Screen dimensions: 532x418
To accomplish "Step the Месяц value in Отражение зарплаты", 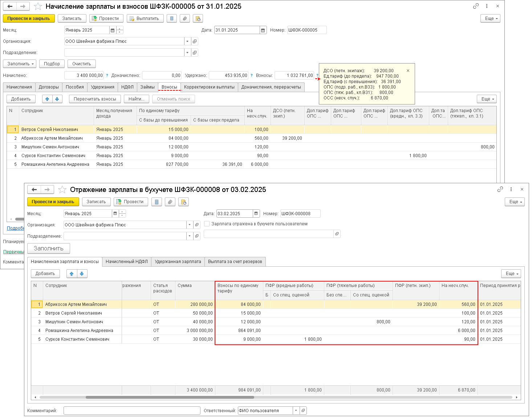I will click(x=122, y=214).
